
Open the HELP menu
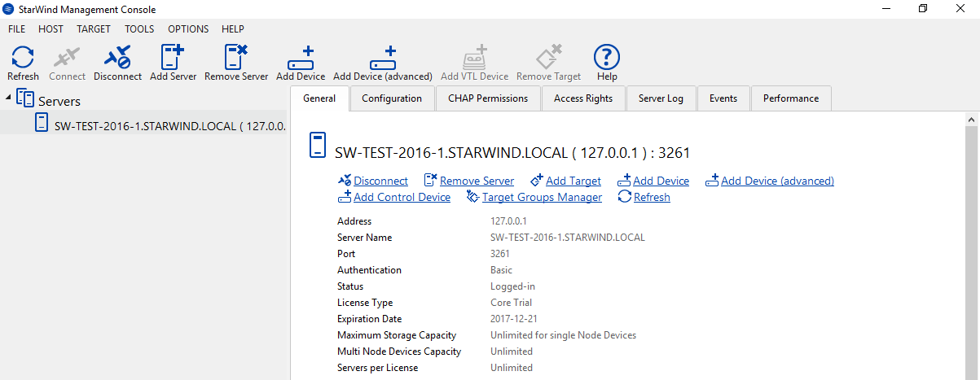click(x=233, y=29)
